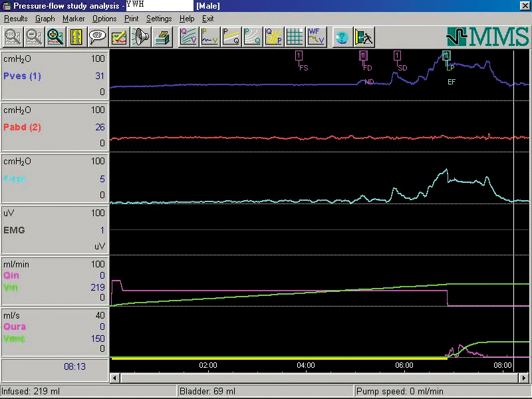This screenshot has height=399, width=532.
Task: Click the 'Pump speed: 0 ml/min' status field
Action: [x=442, y=391]
